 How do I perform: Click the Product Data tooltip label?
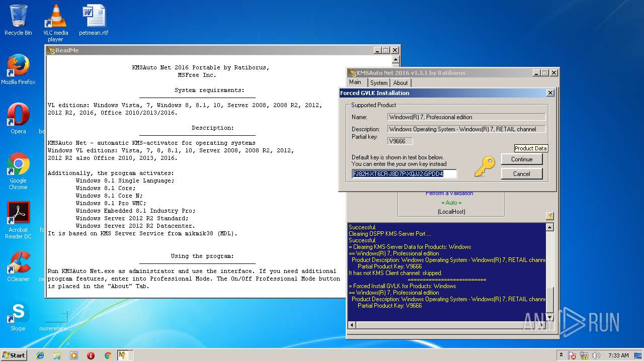[x=531, y=148]
